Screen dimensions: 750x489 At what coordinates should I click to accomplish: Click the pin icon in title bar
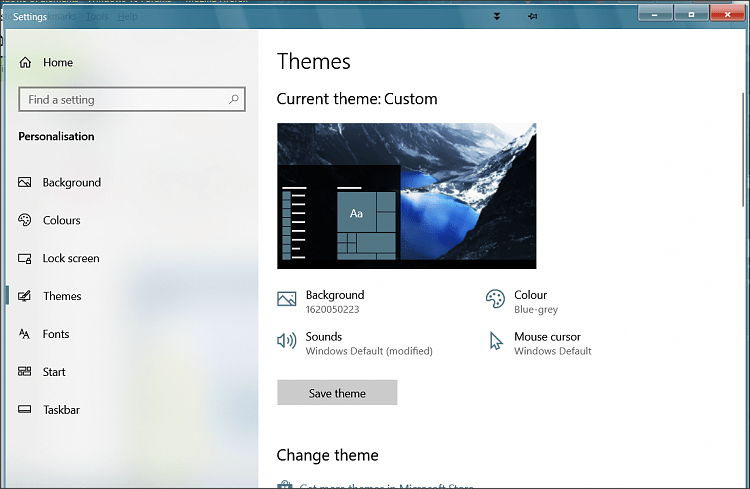pyautogui.click(x=532, y=16)
